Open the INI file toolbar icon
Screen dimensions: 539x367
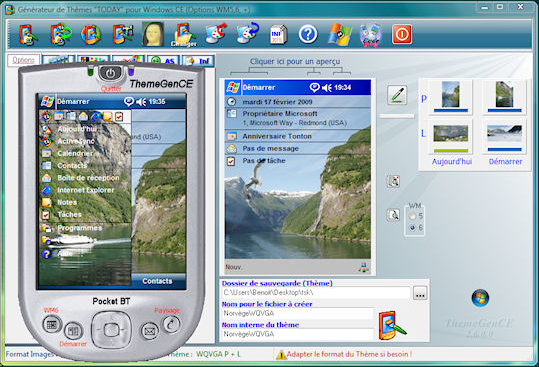pyautogui.click(x=277, y=34)
